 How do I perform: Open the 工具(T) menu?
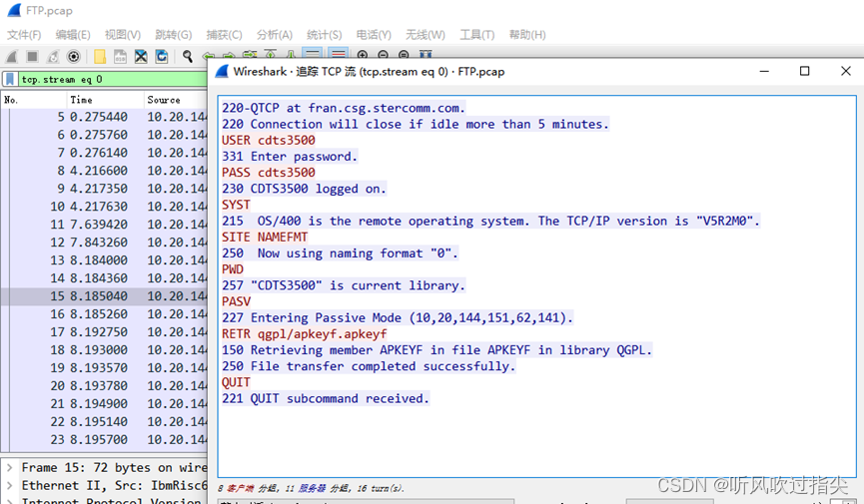coord(477,35)
